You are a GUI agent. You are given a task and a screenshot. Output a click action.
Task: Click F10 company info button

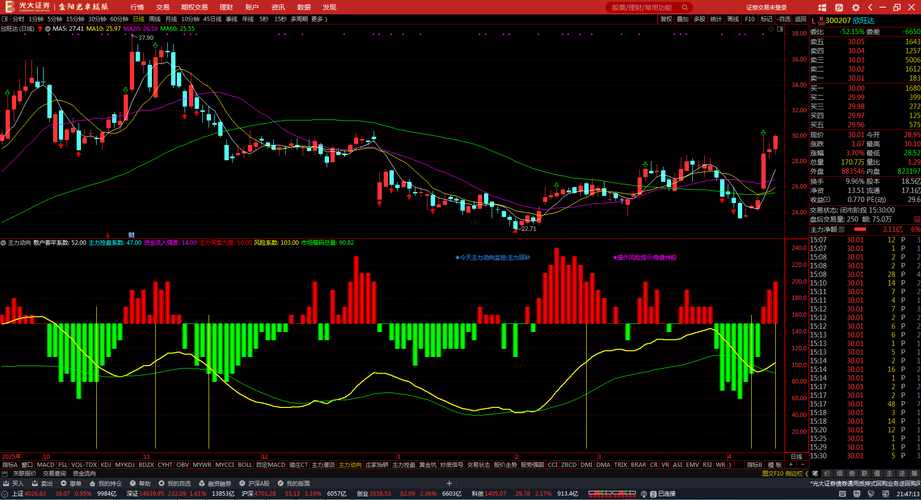(x=750, y=19)
